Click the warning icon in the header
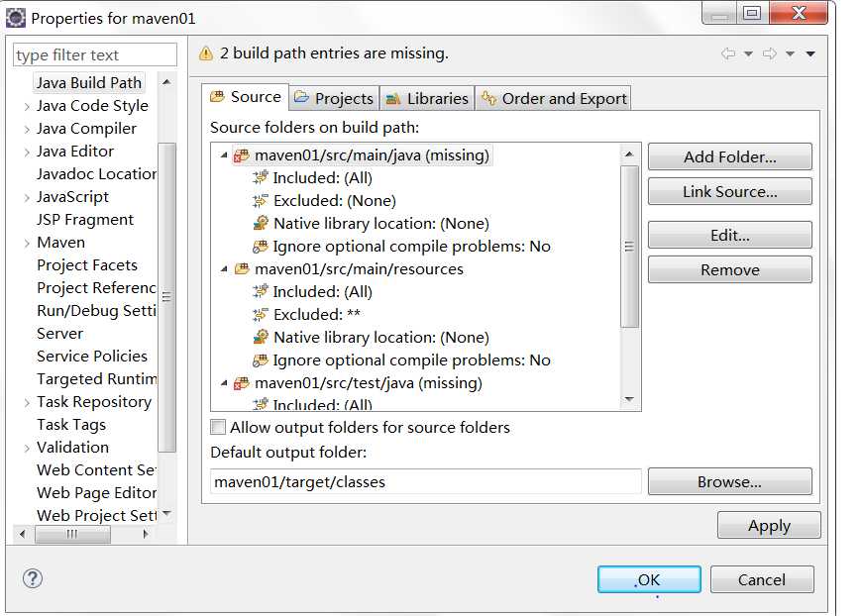This screenshot has height=616, width=861. coord(206,53)
